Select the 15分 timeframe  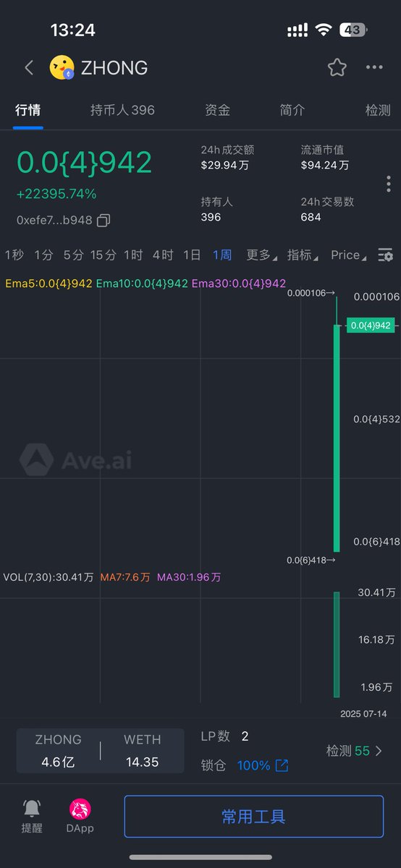coord(104,255)
